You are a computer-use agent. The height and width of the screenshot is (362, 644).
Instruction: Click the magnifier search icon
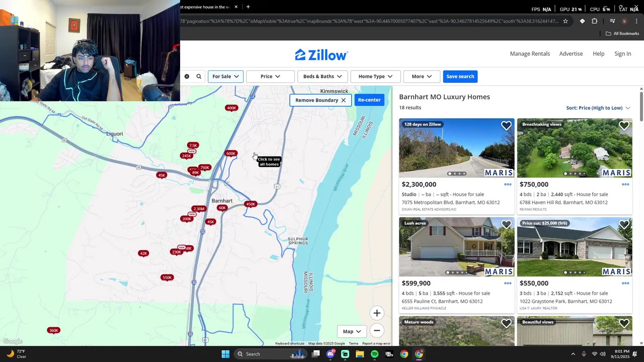point(199,76)
